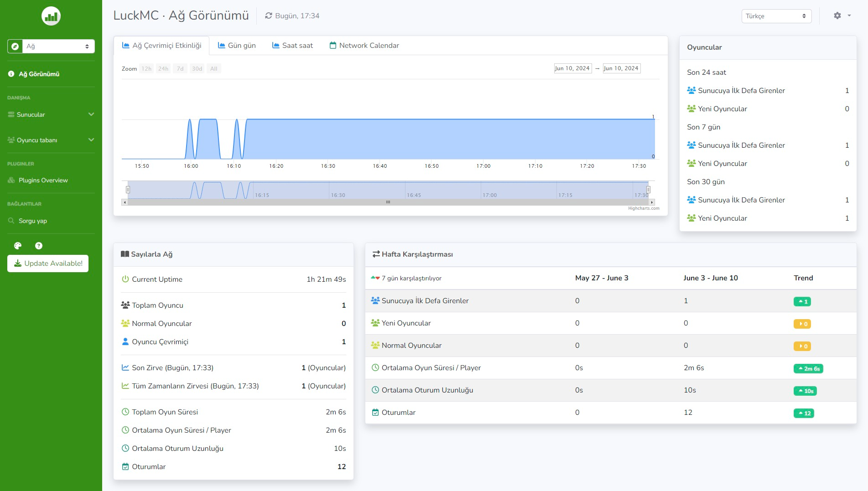The image size is (868, 491).
Task: Click the chart navigator right range handle
Action: tap(648, 190)
